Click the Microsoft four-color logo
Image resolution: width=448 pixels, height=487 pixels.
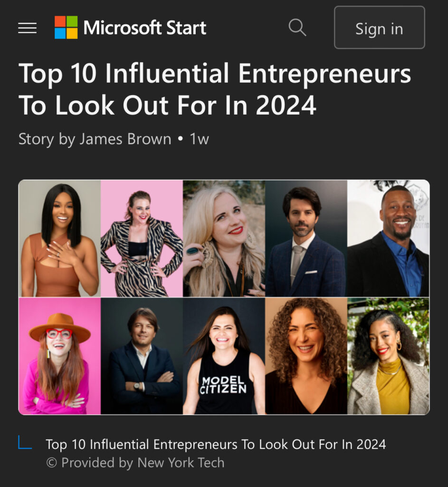pyautogui.click(x=66, y=28)
